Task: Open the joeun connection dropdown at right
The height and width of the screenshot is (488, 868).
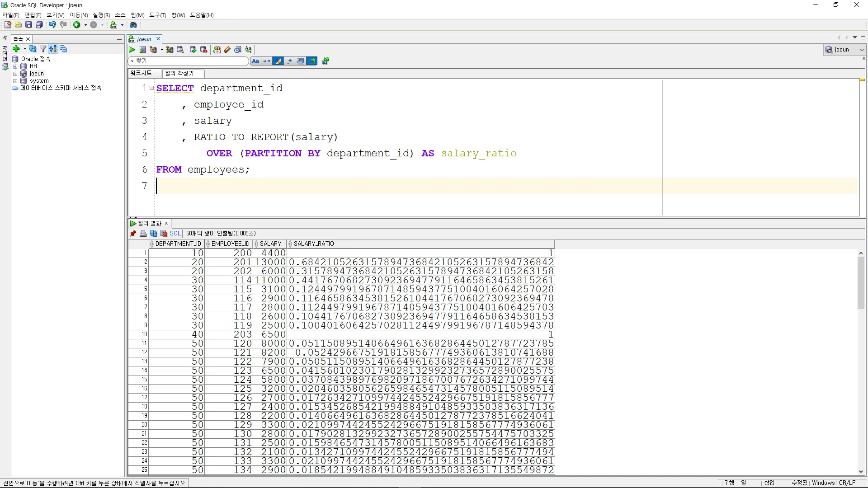Action: click(x=862, y=50)
